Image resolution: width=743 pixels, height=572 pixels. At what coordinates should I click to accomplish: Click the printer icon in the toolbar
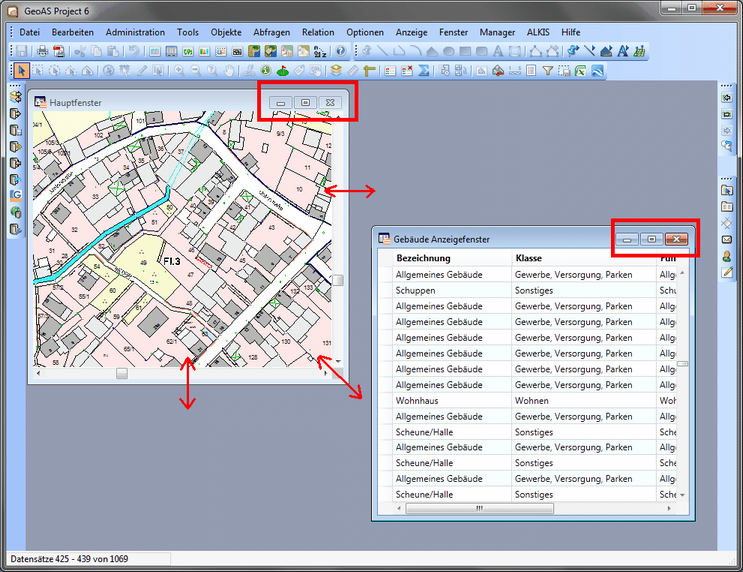coord(43,51)
